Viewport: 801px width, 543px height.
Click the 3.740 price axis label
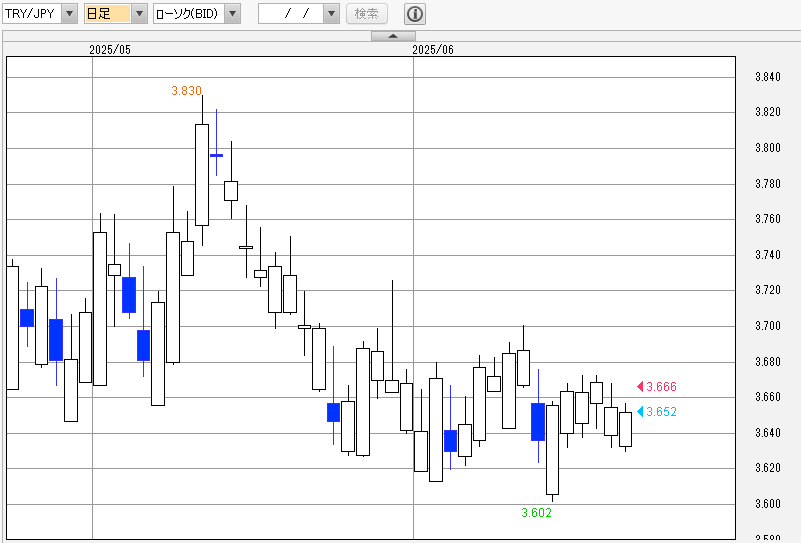pos(768,255)
